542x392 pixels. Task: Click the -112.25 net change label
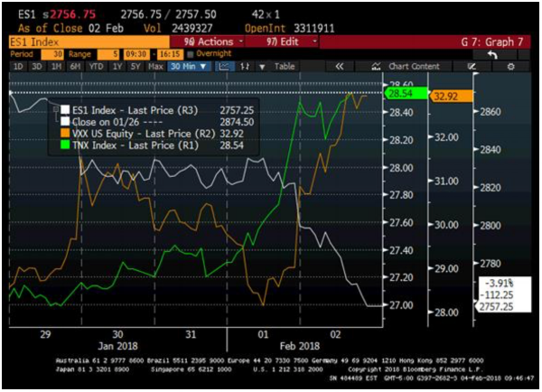tap(497, 294)
